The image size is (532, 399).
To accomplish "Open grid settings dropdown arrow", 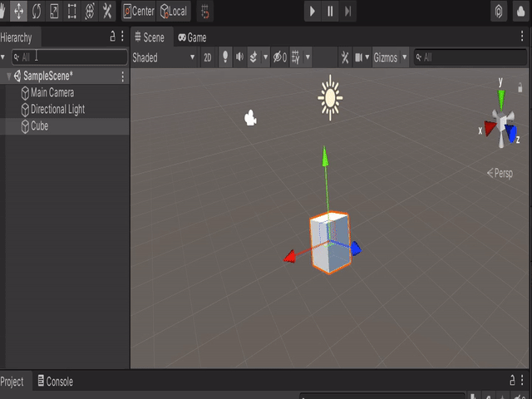I will [308, 57].
